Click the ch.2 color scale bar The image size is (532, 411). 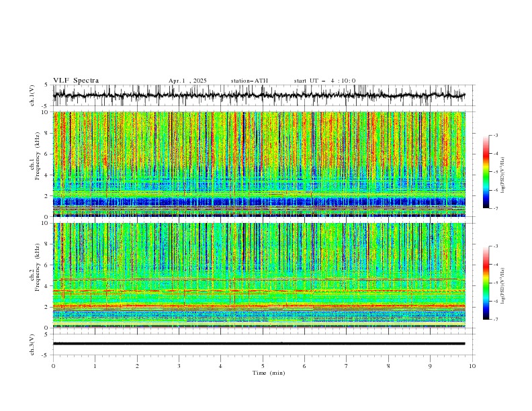click(x=486, y=283)
